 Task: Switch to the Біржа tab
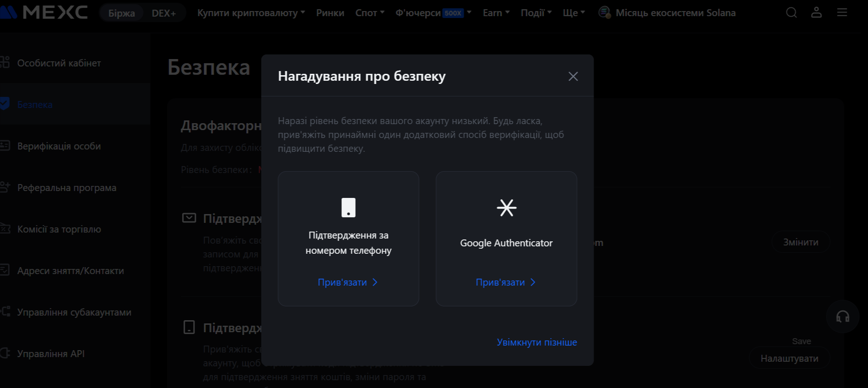coord(121,13)
